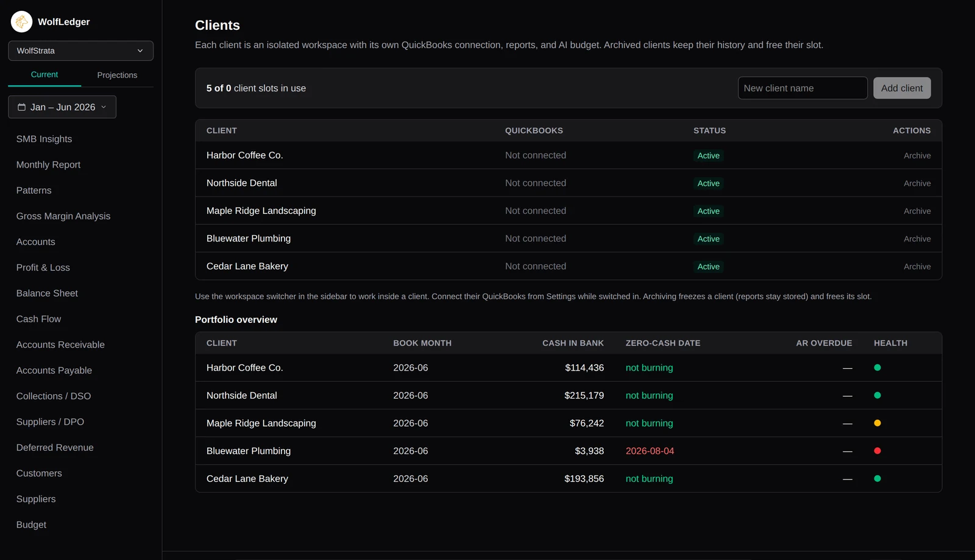
Task: Click Maple Ridge Landscaping yellow health dot
Action: [x=877, y=423]
